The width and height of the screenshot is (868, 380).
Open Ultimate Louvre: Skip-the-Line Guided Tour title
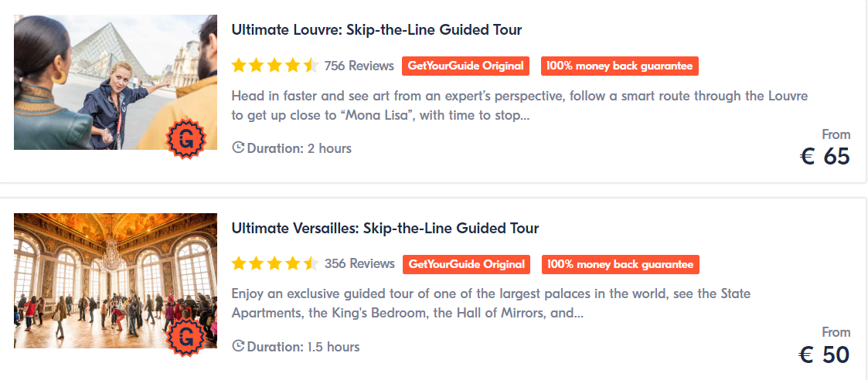click(x=376, y=29)
